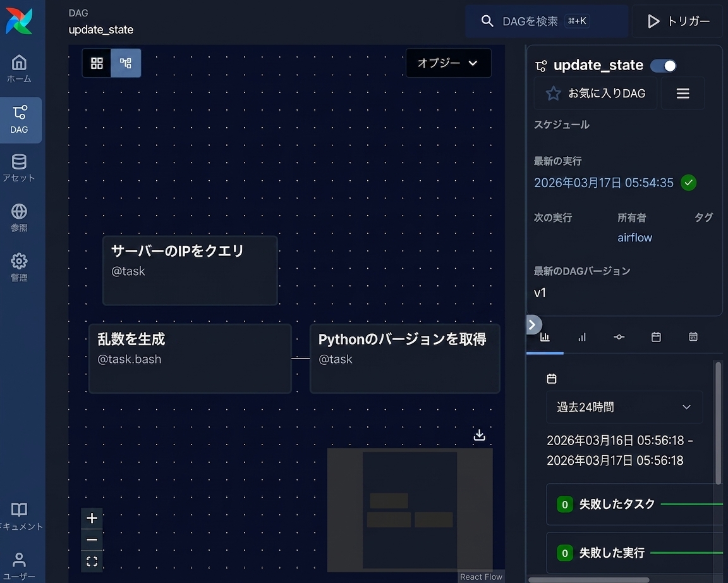
Task: Open latest run 2026年03月17日 05:54:35
Action: [604, 183]
